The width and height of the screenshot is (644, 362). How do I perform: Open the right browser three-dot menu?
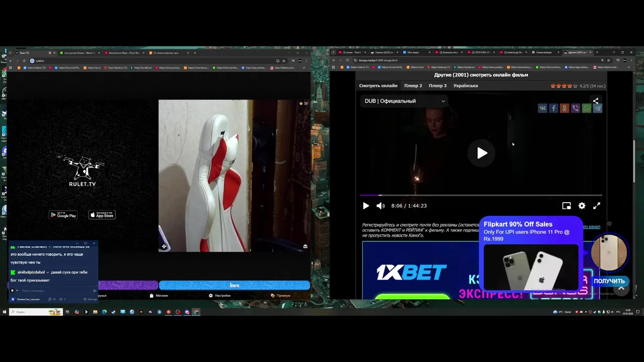pyautogui.click(x=631, y=60)
